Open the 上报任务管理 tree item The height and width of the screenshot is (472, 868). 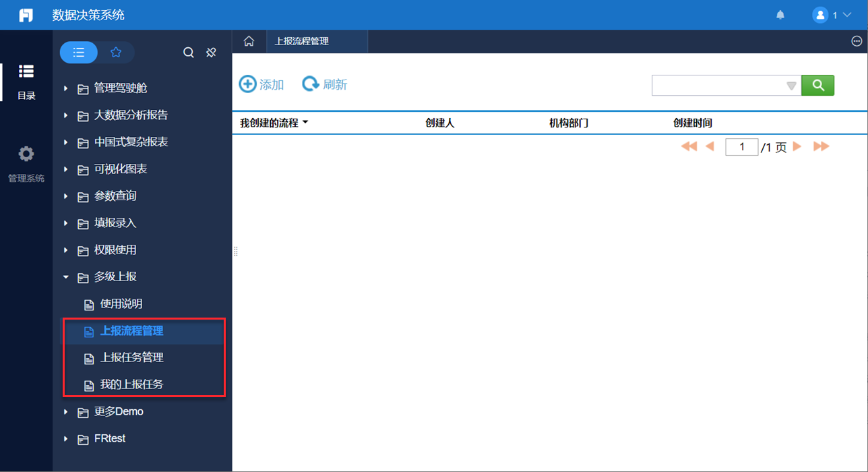(131, 358)
